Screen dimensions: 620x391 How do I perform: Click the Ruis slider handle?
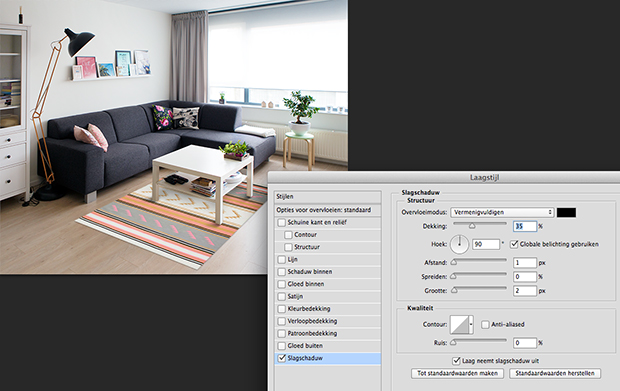coord(454,342)
